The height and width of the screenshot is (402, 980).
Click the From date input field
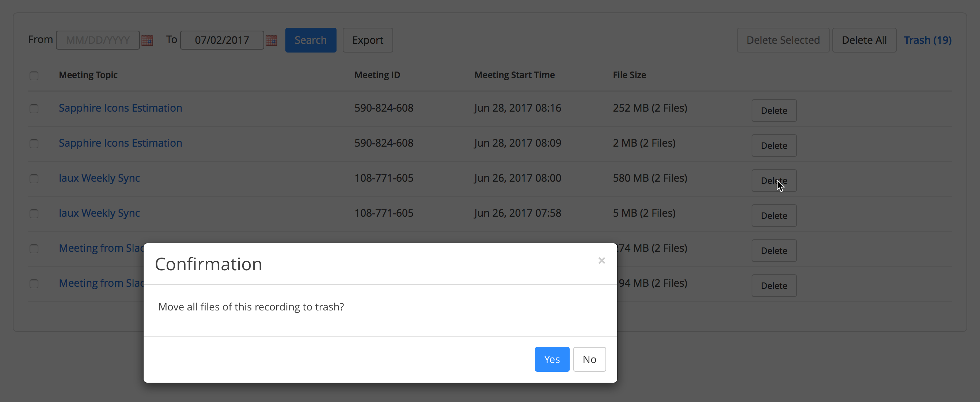[x=98, y=40]
